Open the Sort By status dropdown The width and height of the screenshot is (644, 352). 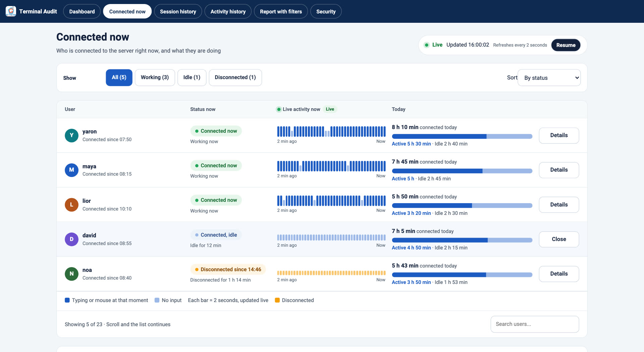click(549, 78)
